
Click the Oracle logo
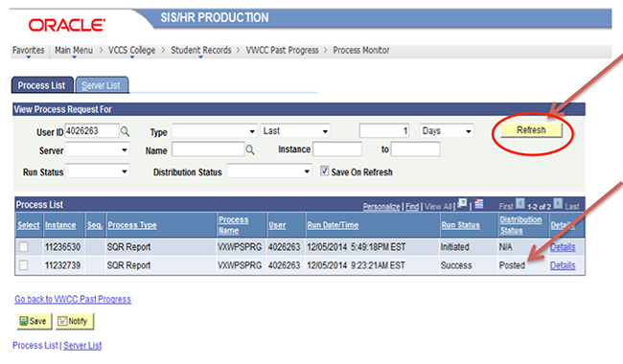point(67,26)
